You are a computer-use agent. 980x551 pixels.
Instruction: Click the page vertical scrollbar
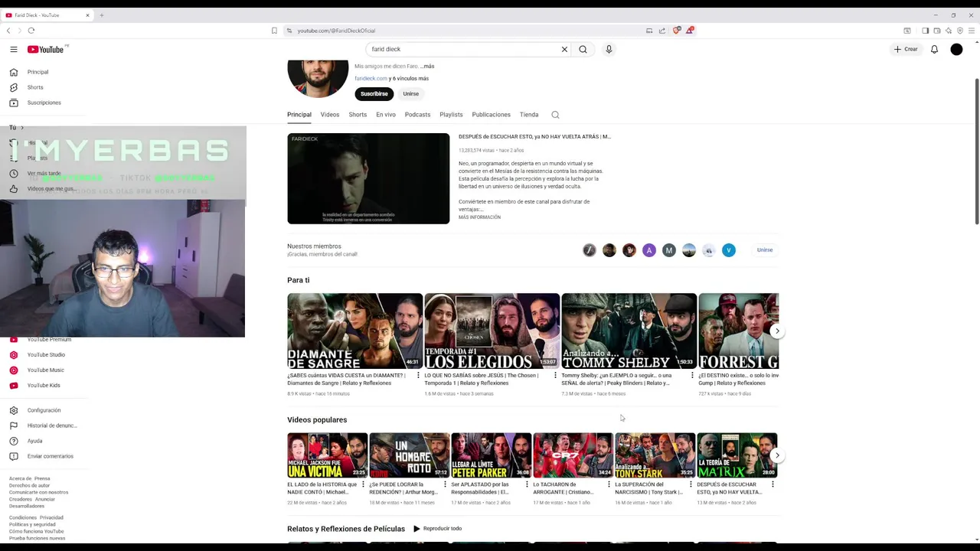pos(976,151)
